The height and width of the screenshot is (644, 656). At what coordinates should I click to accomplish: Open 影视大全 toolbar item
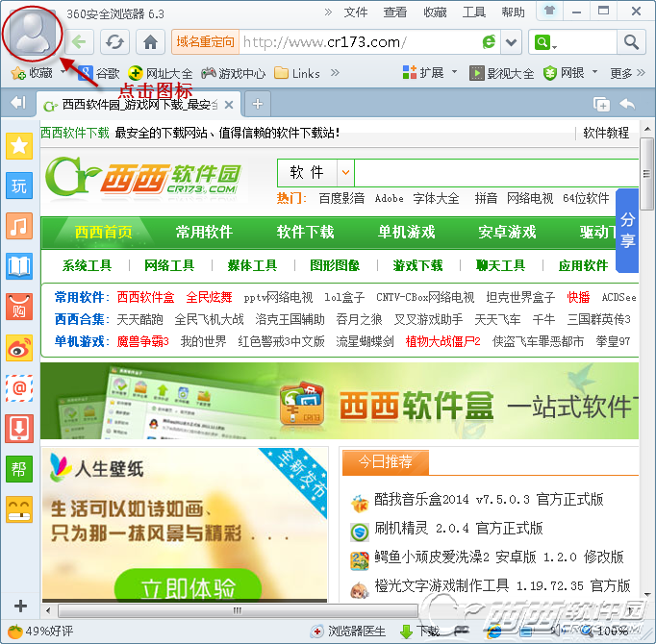pos(502,74)
